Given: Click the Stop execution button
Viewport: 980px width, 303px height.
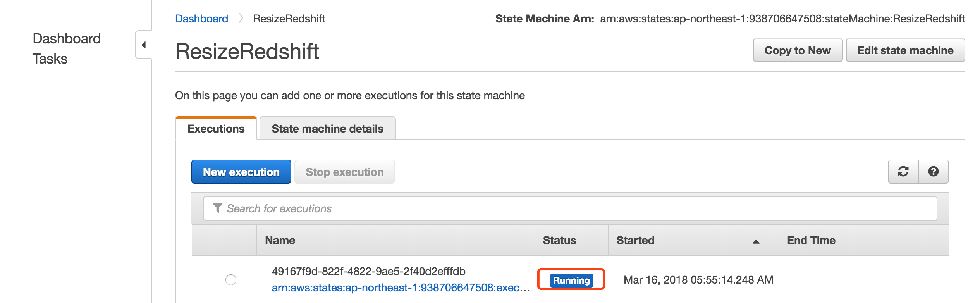Looking at the screenshot, I should tap(344, 172).
